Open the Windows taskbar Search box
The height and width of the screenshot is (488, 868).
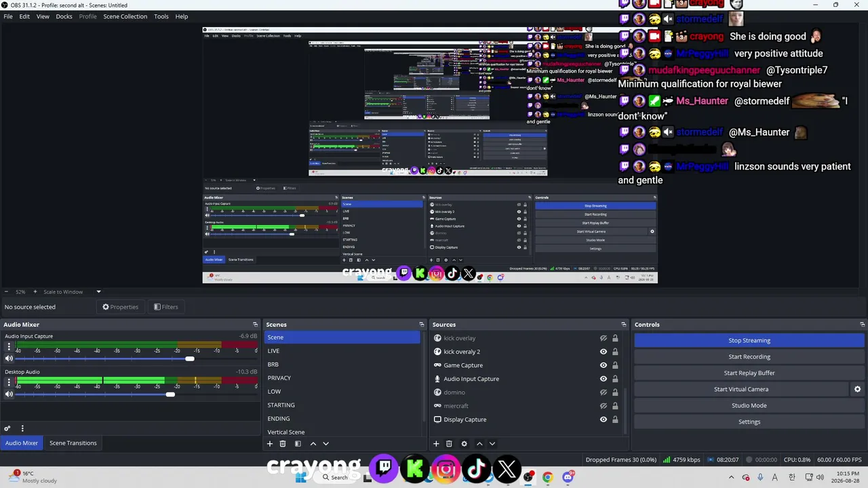335,477
